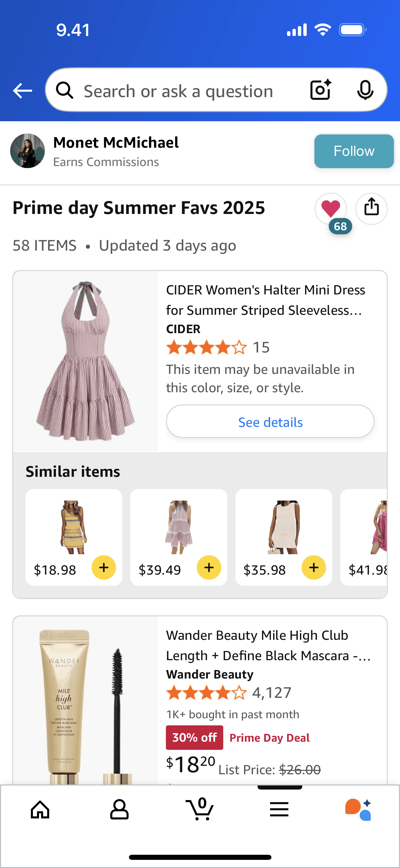Add the $35.98 dress to cart
Viewport: 400px width, 868px height.
click(314, 567)
